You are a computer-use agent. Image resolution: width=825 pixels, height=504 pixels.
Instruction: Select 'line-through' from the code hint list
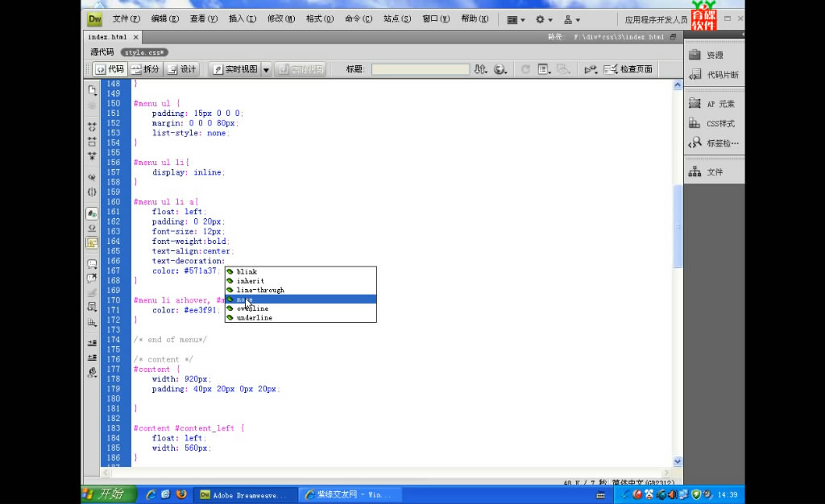(x=301, y=290)
